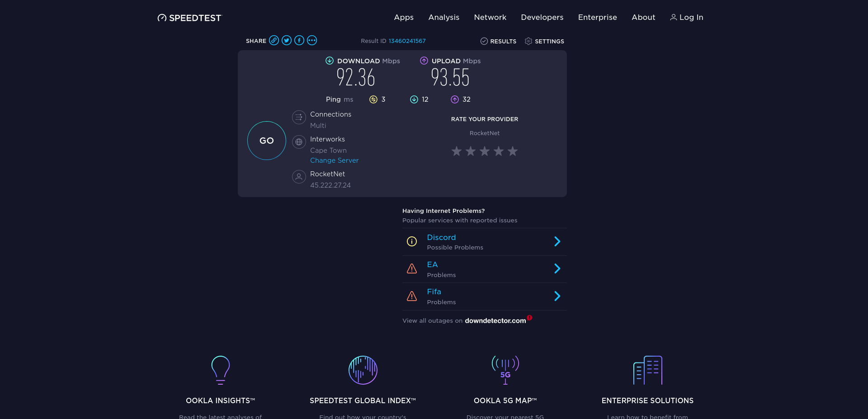Click the Speedtest Global Index icon
The height and width of the screenshot is (419, 868).
pyautogui.click(x=363, y=370)
